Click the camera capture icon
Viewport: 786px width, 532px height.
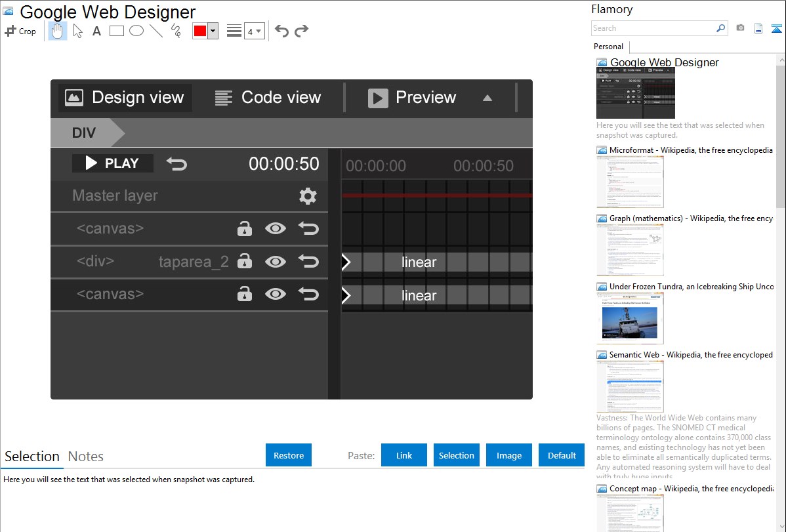click(x=740, y=28)
